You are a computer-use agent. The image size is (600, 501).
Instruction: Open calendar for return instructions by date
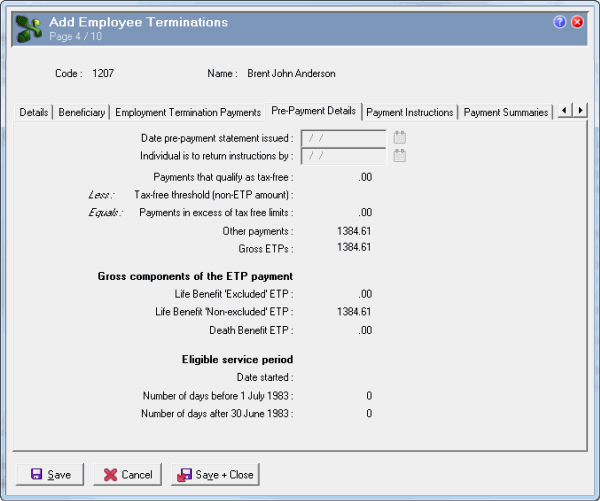click(399, 155)
